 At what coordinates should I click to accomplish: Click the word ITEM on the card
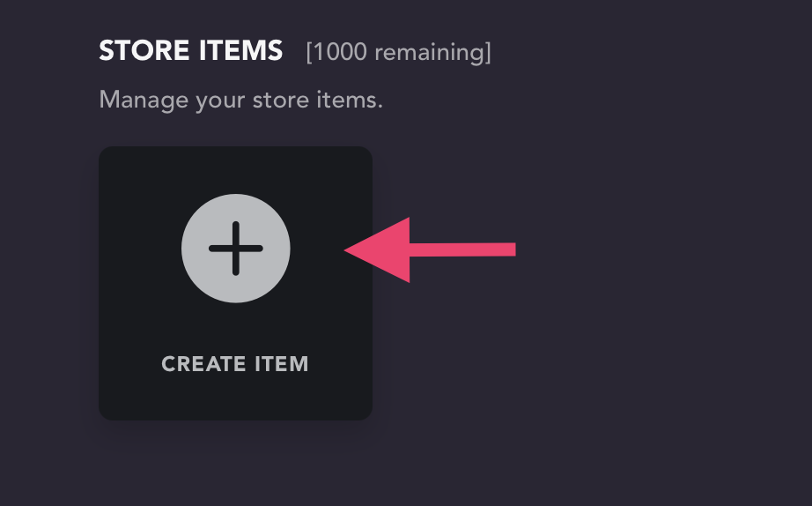click(x=281, y=364)
